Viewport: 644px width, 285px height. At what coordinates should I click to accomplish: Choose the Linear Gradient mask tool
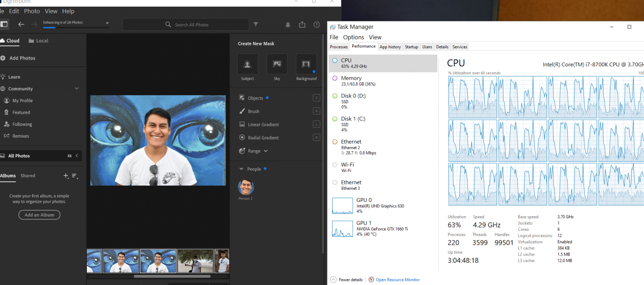pos(263,125)
